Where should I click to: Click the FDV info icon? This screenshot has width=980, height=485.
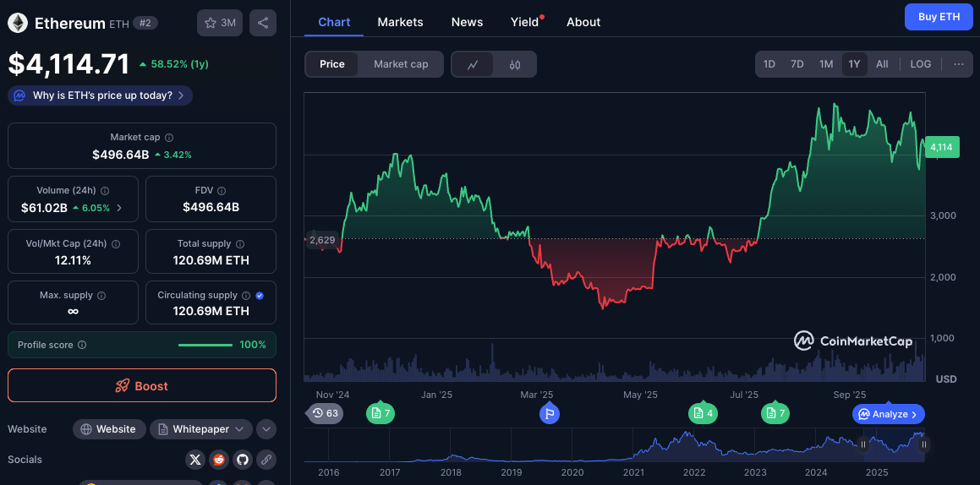[222, 191]
